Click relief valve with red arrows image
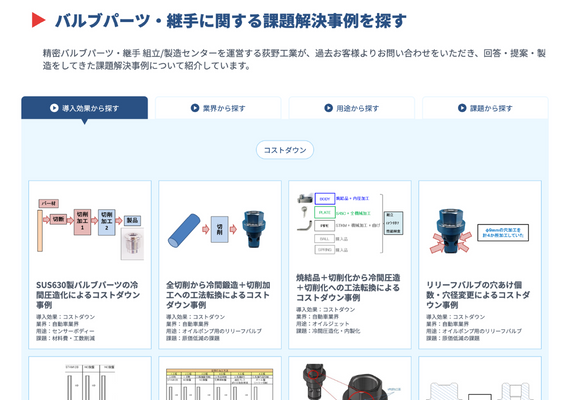This screenshot has height=400, width=570. point(478,231)
